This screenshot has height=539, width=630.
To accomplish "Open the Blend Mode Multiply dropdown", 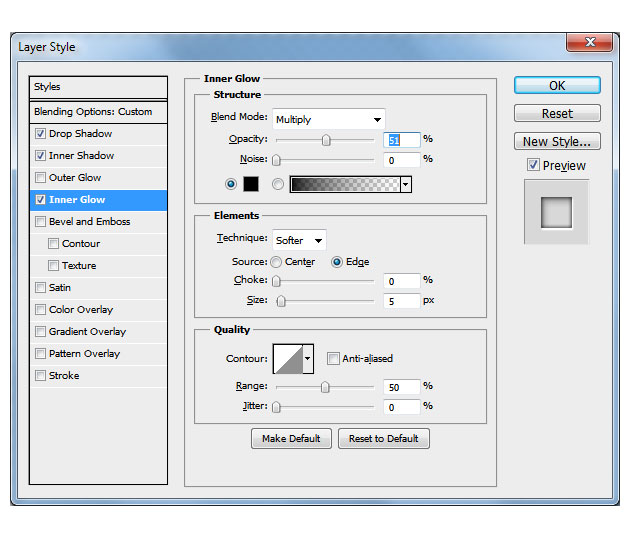I will [x=329, y=119].
